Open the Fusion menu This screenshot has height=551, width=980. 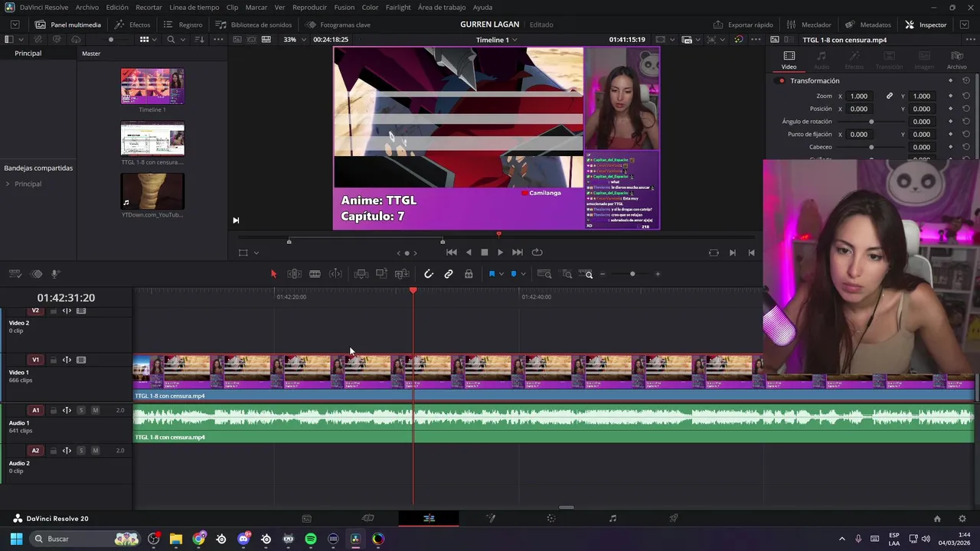pos(345,8)
